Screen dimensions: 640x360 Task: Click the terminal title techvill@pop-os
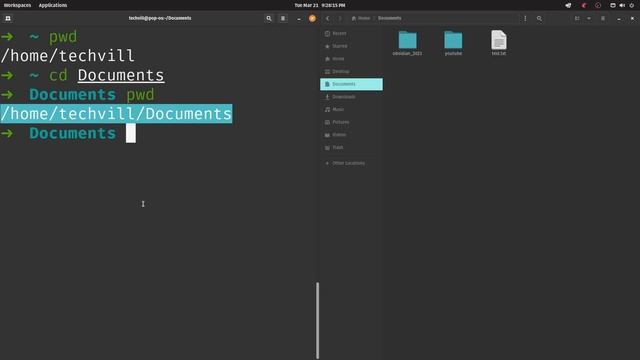point(160,18)
